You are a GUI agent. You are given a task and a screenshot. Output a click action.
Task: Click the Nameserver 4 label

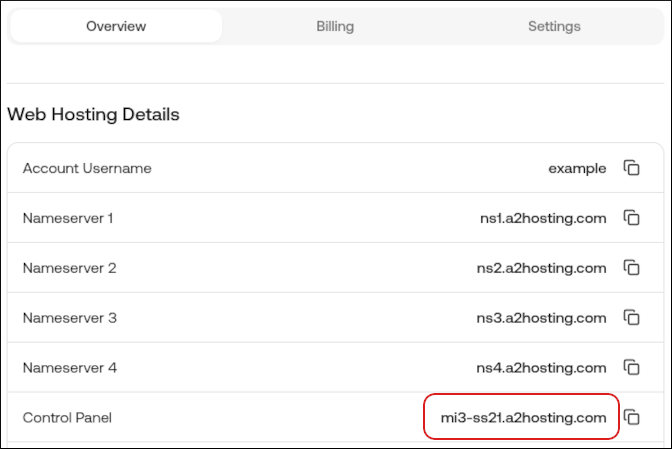coord(69,368)
